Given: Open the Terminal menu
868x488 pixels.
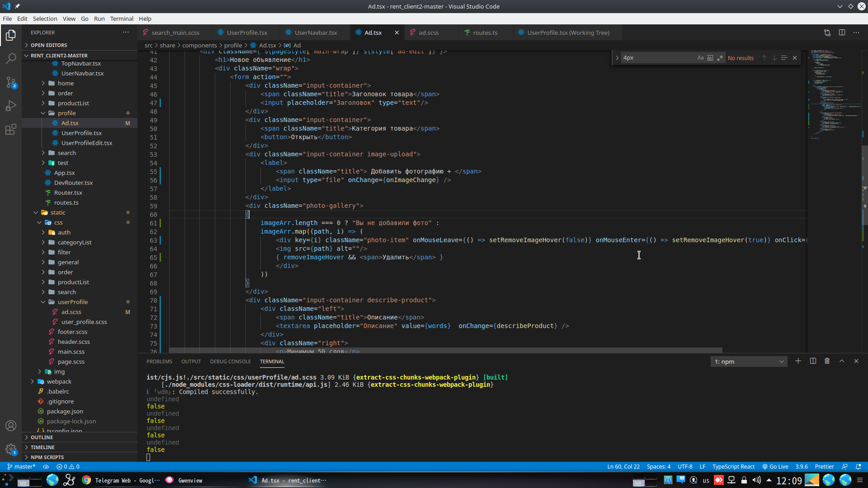Looking at the screenshot, I should coord(122,19).
